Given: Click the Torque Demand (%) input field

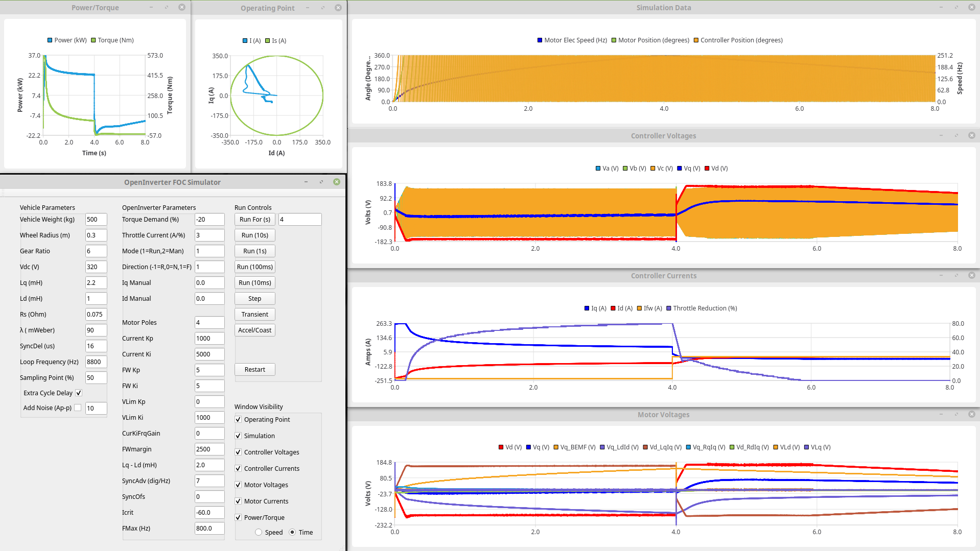Looking at the screenshot, I should pos(209,219).
